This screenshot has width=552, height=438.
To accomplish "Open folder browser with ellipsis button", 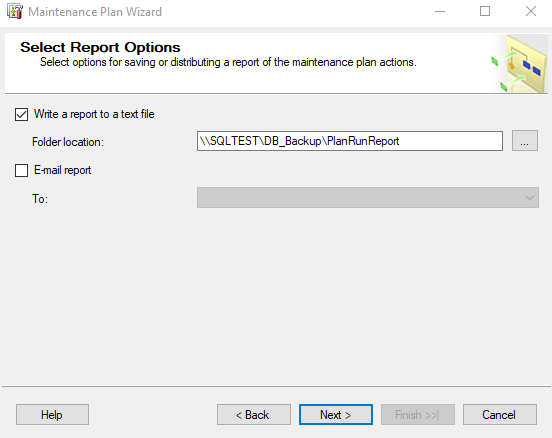I will 525,141.
